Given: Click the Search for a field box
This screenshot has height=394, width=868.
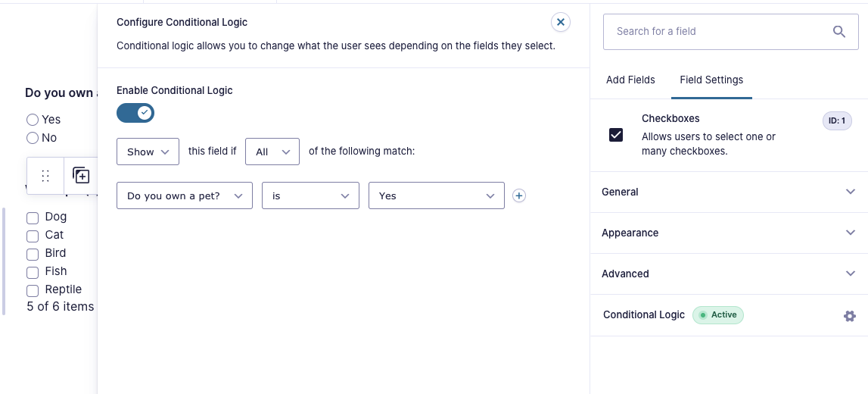Looking at the screenshot, I should pyautogui.click(x=728, y=32).
